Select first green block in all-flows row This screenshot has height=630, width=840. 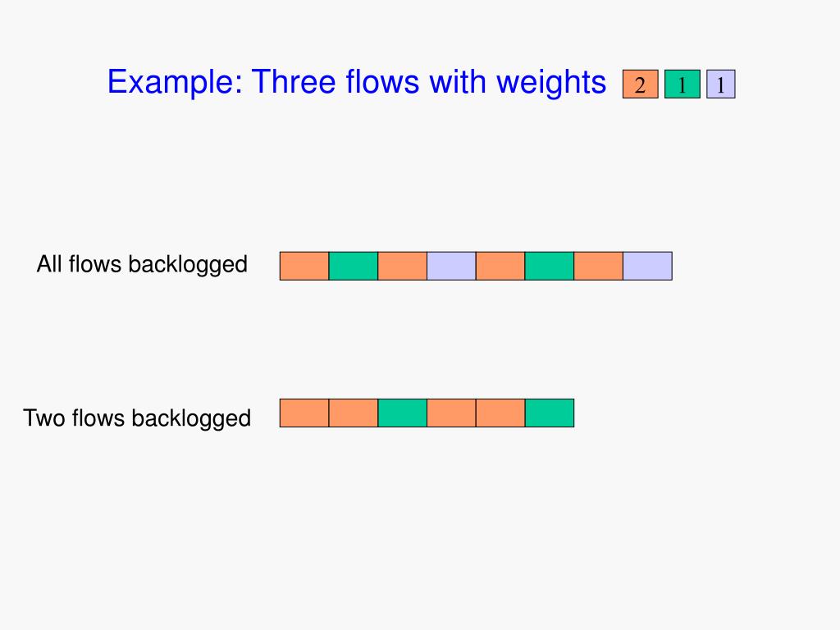tap(354, 266)
